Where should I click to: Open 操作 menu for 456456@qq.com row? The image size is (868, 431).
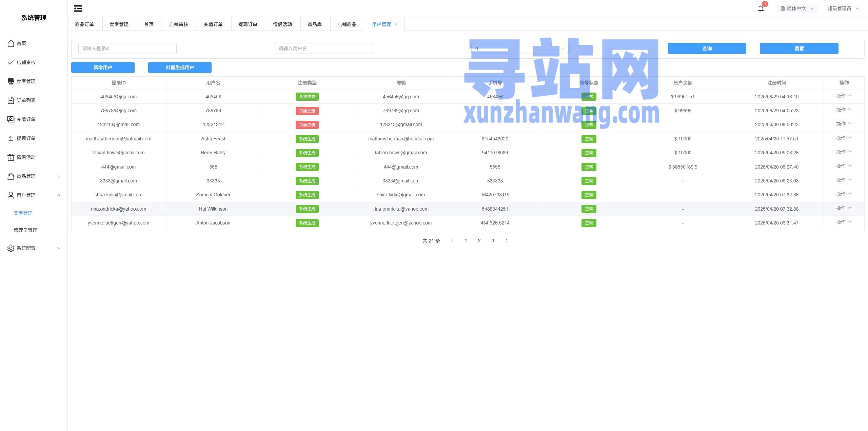point(844,96)
